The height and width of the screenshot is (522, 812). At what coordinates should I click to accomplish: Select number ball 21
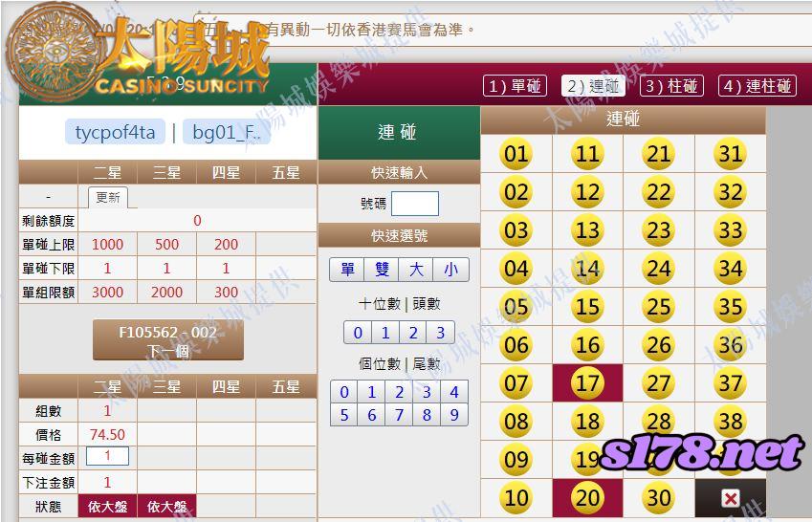[x=658, y=154]
